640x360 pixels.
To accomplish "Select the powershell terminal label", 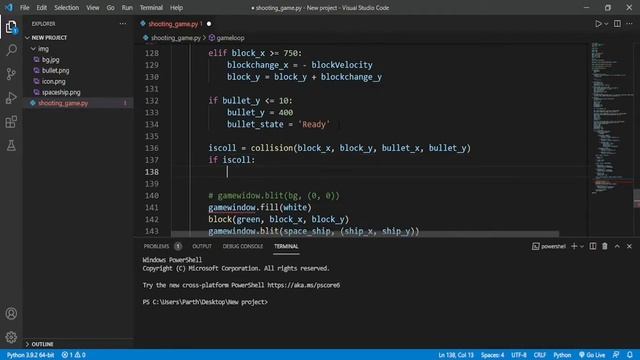I will 549,246.
